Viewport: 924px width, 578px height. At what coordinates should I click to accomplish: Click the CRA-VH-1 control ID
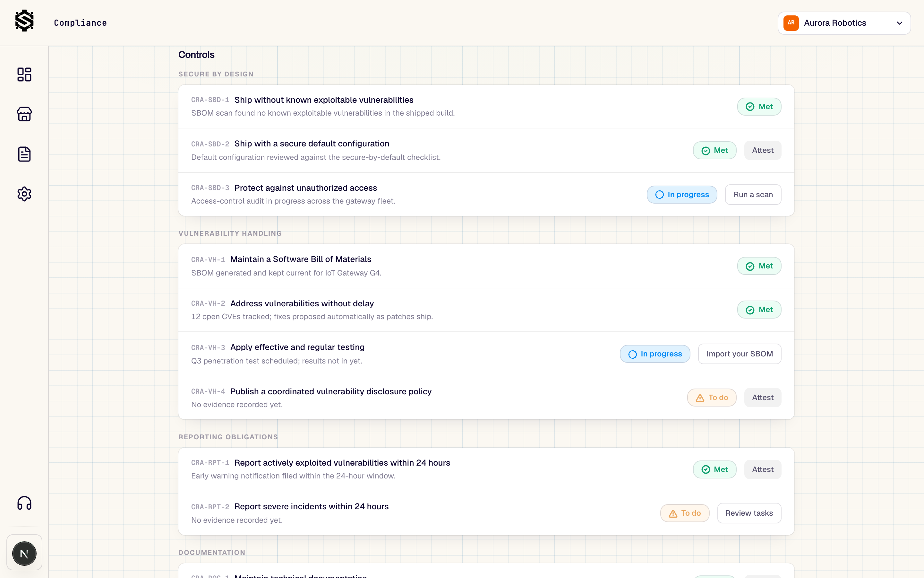208,260
